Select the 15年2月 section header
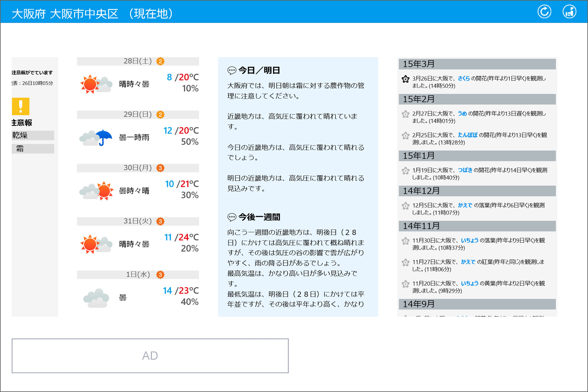 tap(477, 99)
